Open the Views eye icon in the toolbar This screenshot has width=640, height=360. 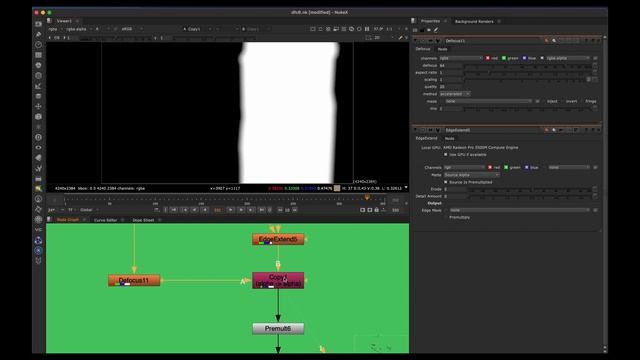click(38, 147)
